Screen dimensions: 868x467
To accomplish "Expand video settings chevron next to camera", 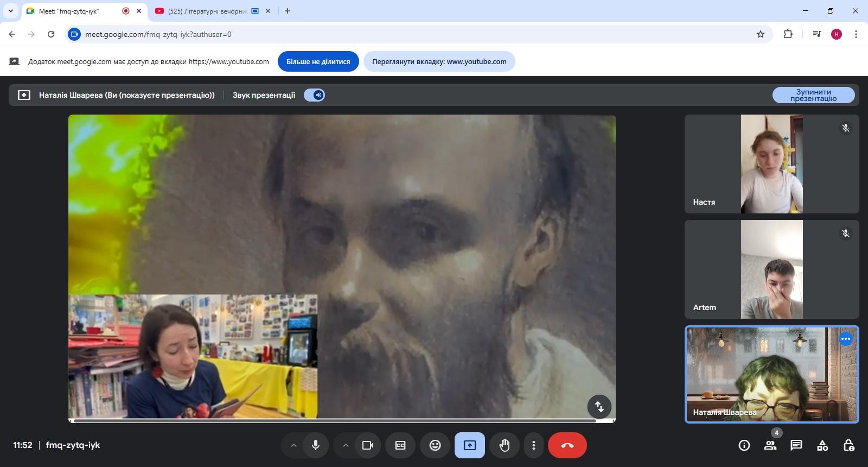I will click(346, 445).
